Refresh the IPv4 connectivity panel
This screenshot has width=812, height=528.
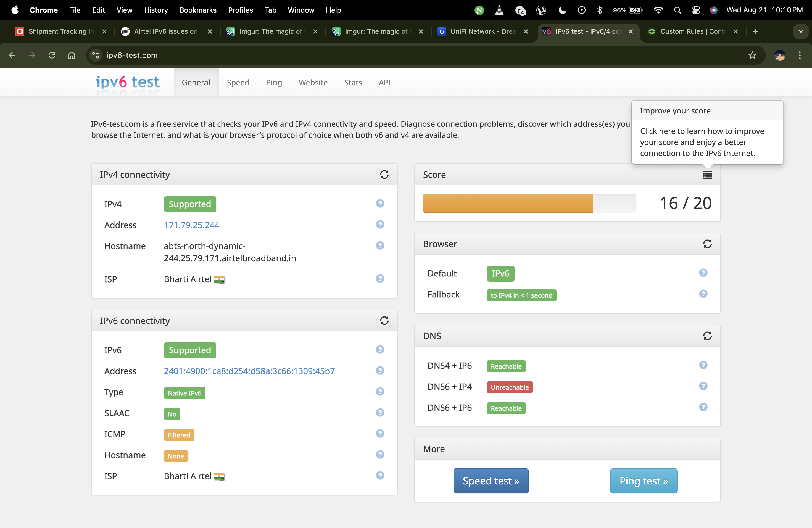[x=384, y=175]
